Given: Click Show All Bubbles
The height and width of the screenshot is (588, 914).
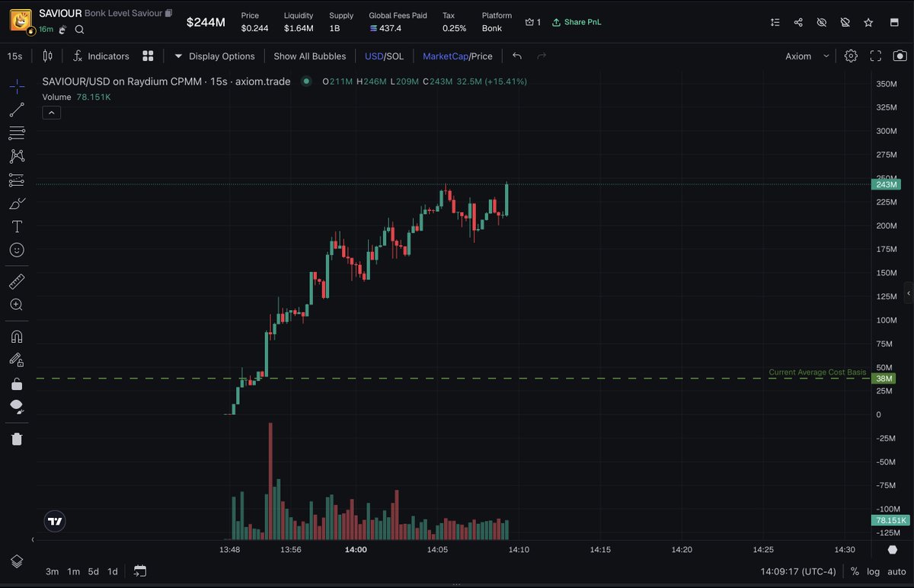Looking at the screenshot, I should tap(309, 56).
